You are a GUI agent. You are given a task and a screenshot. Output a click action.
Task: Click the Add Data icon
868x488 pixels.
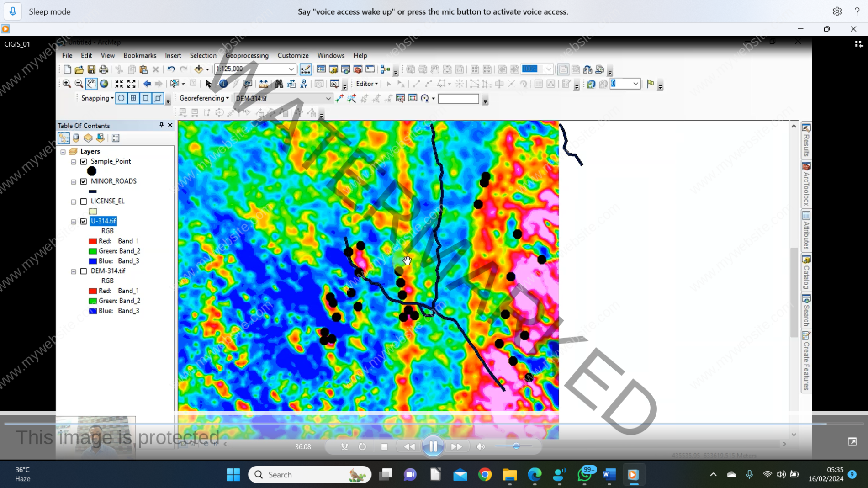199,69
